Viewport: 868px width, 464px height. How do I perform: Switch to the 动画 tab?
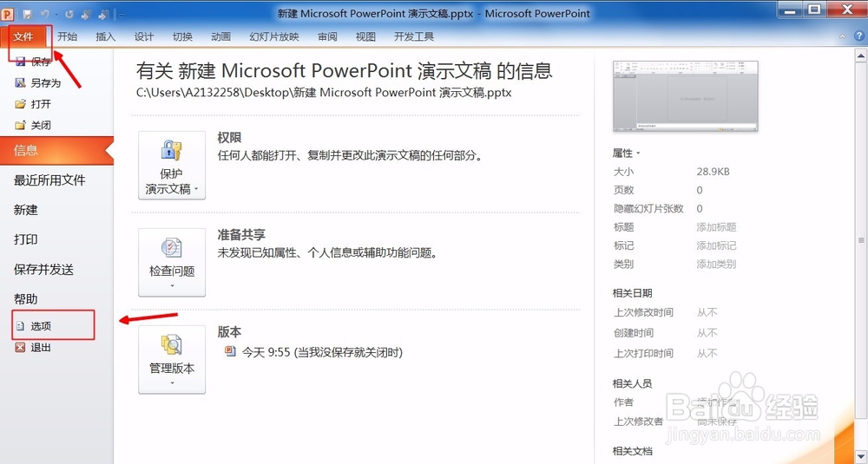tap(220, 36)
